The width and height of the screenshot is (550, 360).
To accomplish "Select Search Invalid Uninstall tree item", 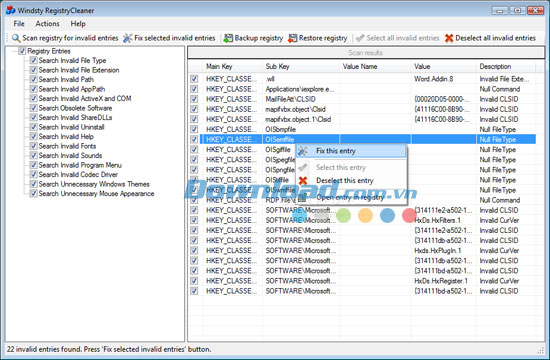I will tap(72, 127).
